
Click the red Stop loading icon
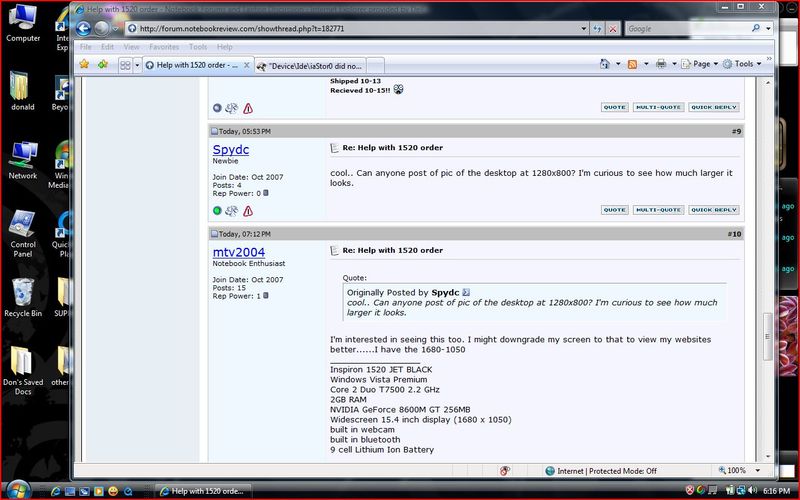click(613, 29)
